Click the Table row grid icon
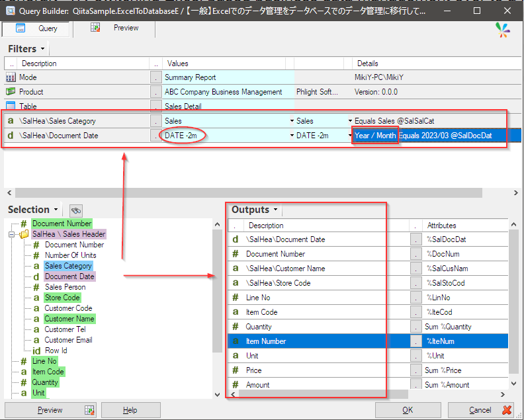The width and height of the screenshot is (524, 420). [11, 106]
